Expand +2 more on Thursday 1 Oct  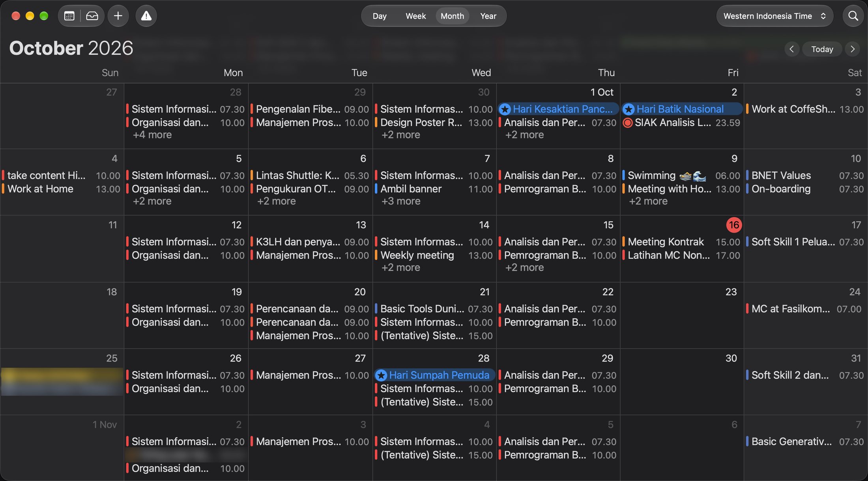pos(524,135)
